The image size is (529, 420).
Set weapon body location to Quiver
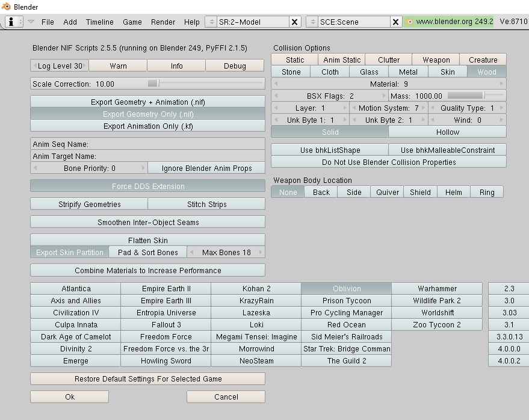[388, 193]
